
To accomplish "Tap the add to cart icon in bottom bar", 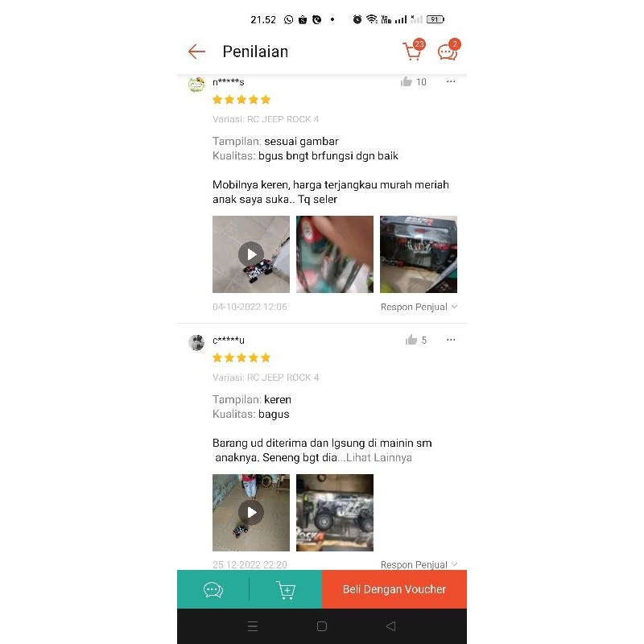I will coord(286,590).
